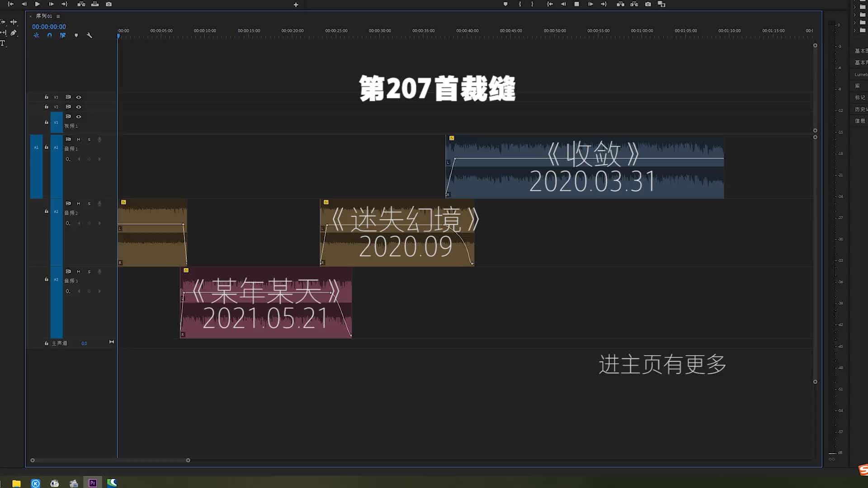Viewport: 868px width, 488px height.
Task: Open the sequence 序列01 menu
Action: coord(58,16)
